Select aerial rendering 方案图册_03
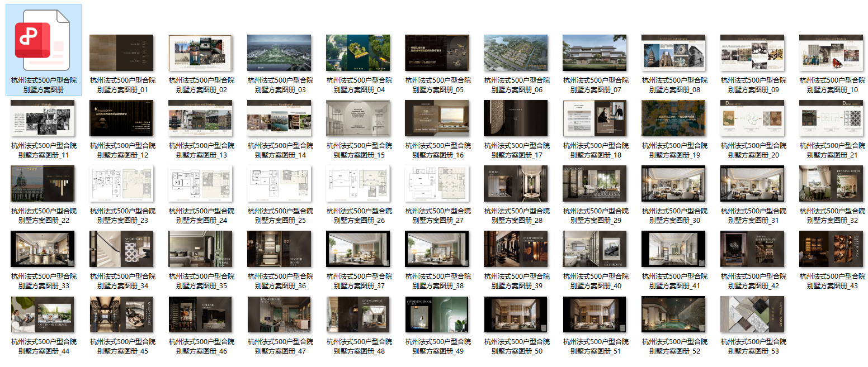The image size is (868, 367). (280, 53)
